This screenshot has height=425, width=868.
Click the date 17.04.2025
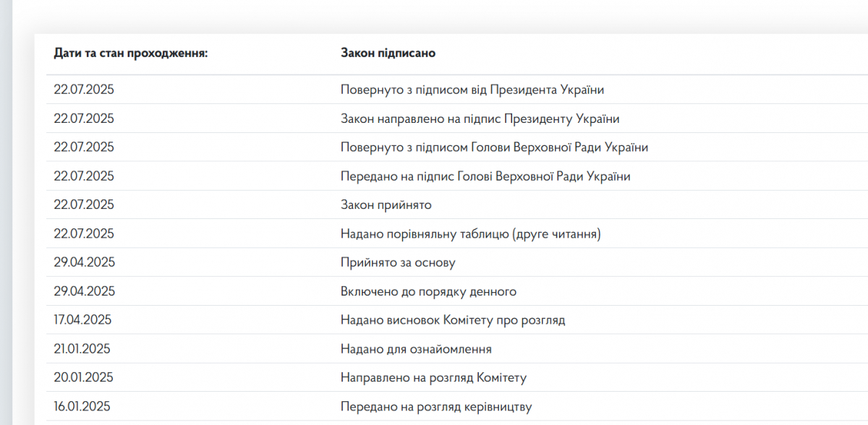82,320
